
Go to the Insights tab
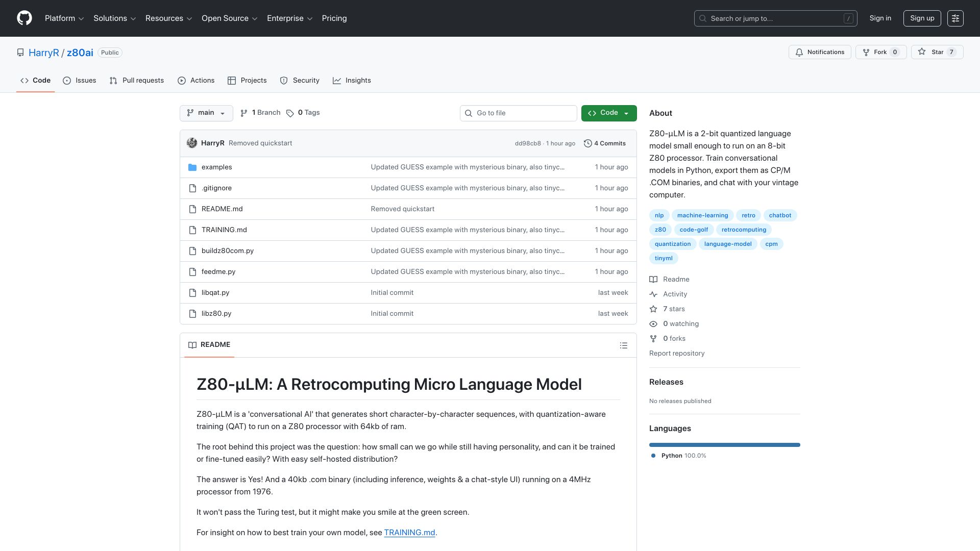point(352,81)
